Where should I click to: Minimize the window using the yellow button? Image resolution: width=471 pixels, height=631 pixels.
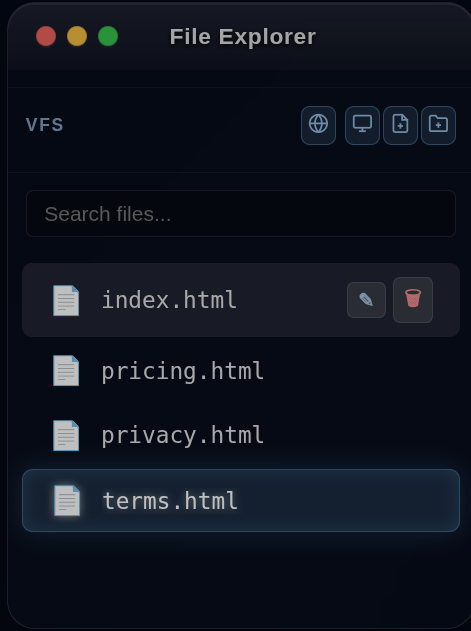pos(77,36)
